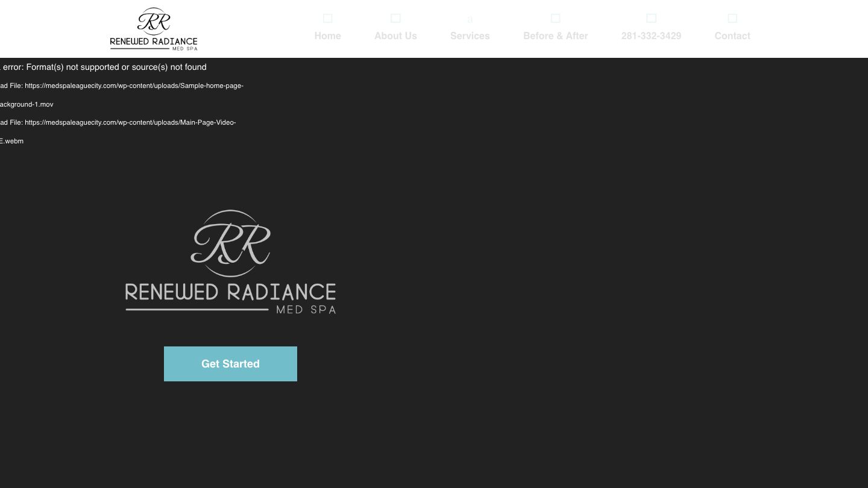Click the small icon above Services

coord(470,19)
